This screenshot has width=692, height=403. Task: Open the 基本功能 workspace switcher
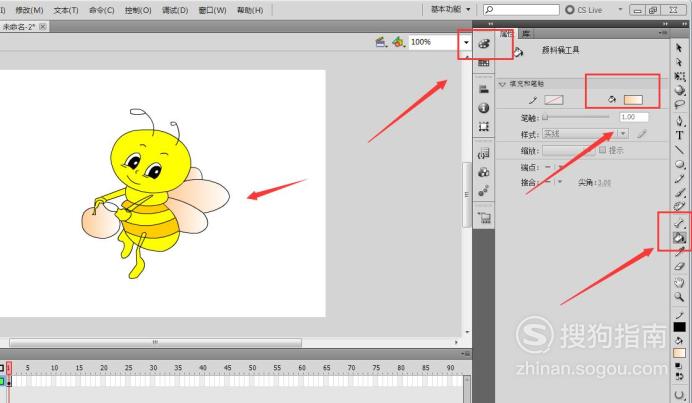(451, 9)
